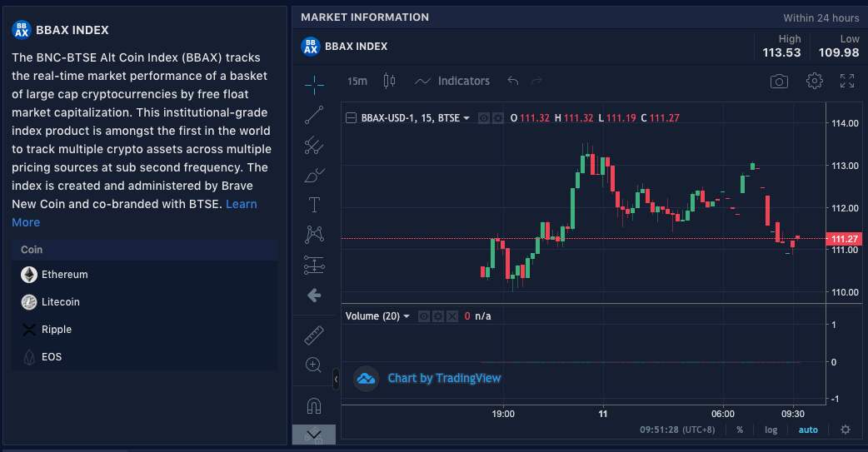868x452 pixels.
Task: Click the back arrow tool icon
Action: (x=314, y=296)
